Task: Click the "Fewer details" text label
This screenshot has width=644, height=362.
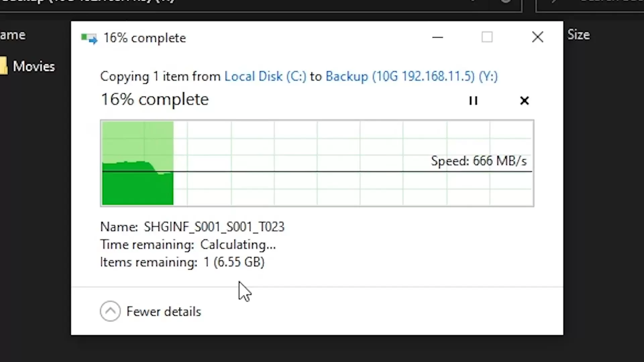Action: pos(164,312)
